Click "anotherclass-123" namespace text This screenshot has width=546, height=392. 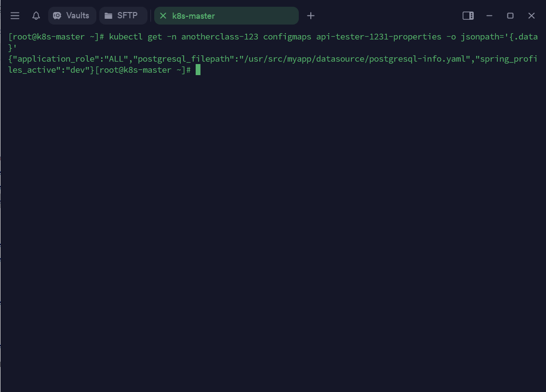220,37
